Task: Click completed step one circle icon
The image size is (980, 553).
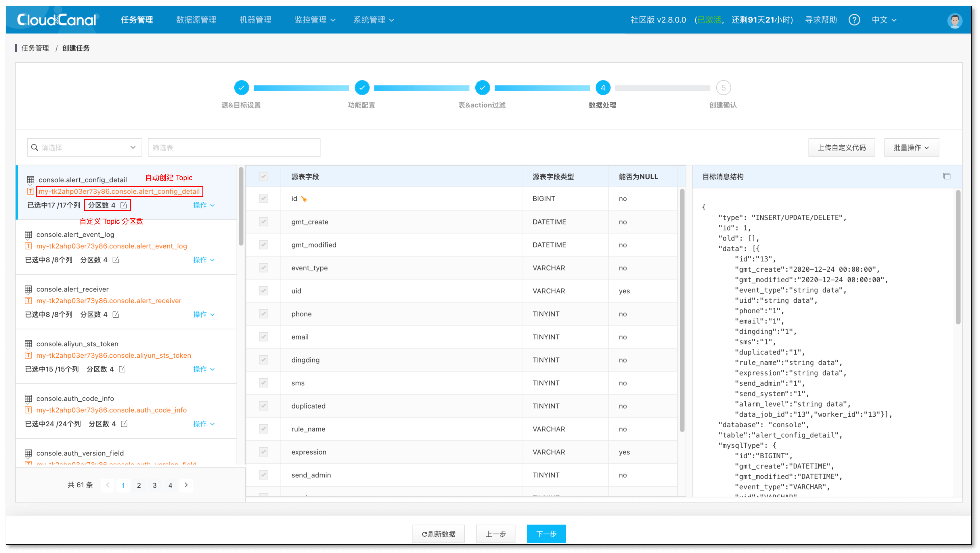Action: (x=241, y=88)
